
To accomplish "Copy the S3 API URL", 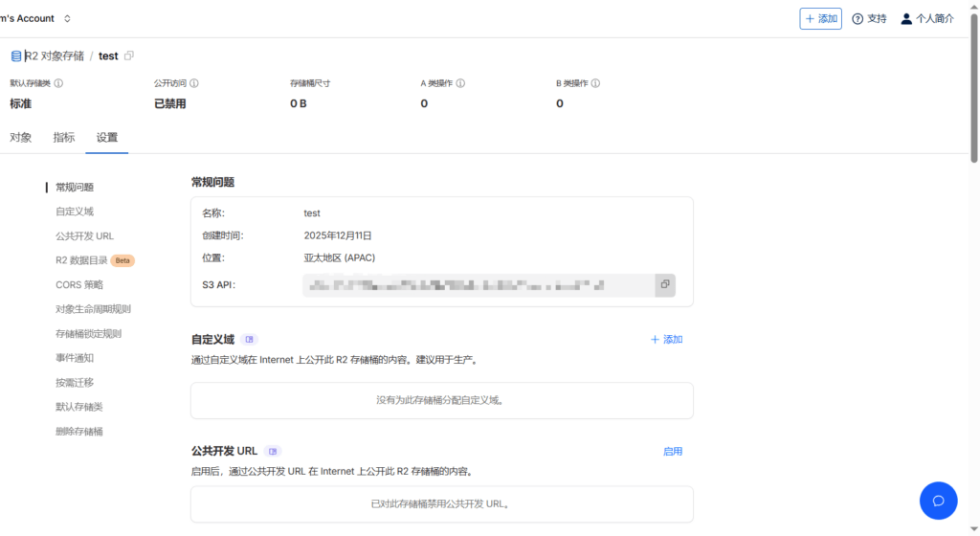I will [664, 284].
